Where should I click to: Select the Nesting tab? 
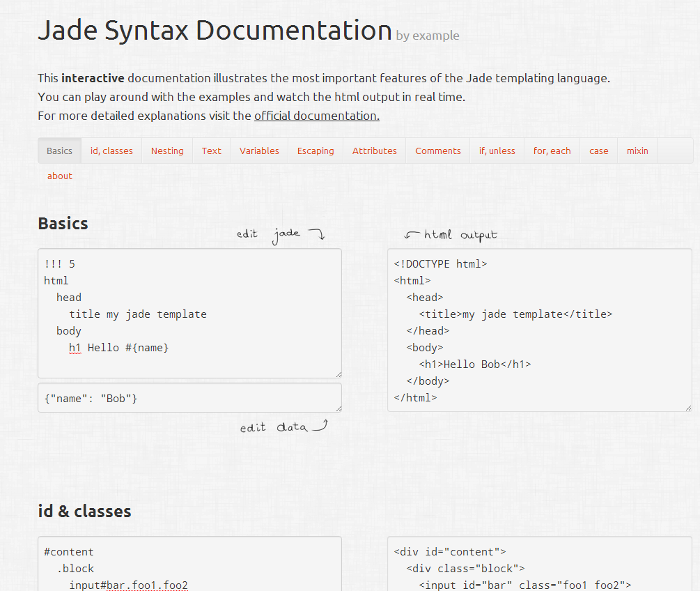[167, 151]
